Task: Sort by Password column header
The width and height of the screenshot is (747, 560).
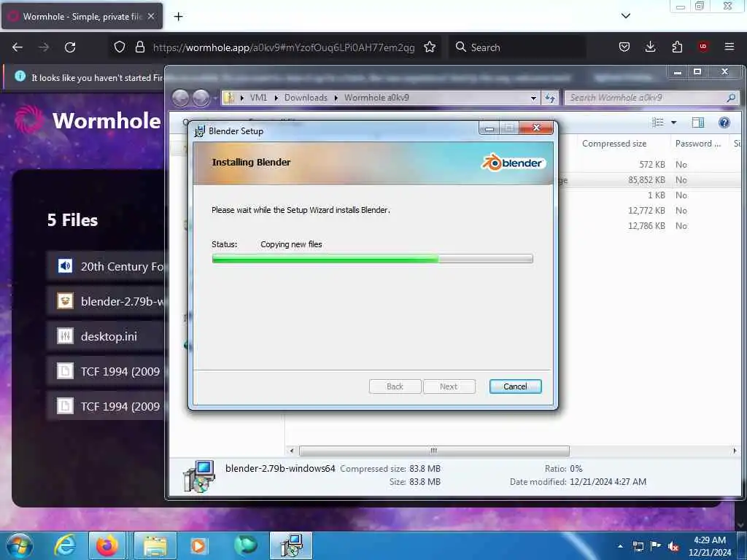Action: point(698,144)
